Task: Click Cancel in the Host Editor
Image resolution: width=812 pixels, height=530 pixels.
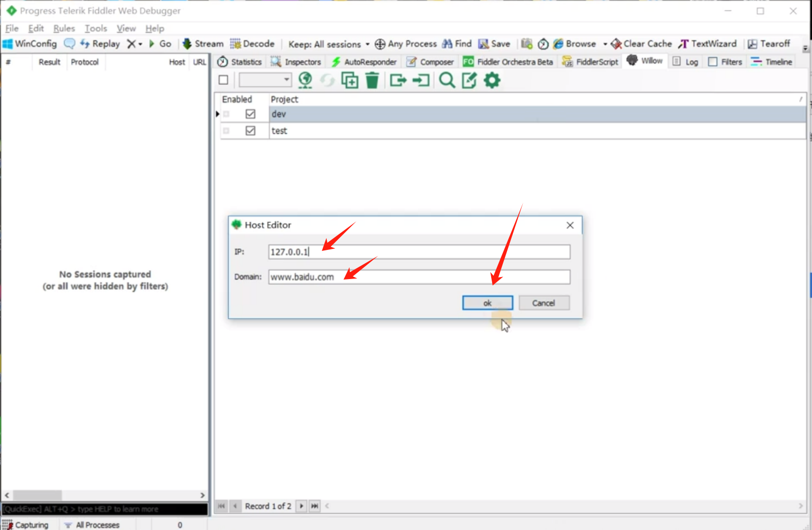Action: pos(544,303)
